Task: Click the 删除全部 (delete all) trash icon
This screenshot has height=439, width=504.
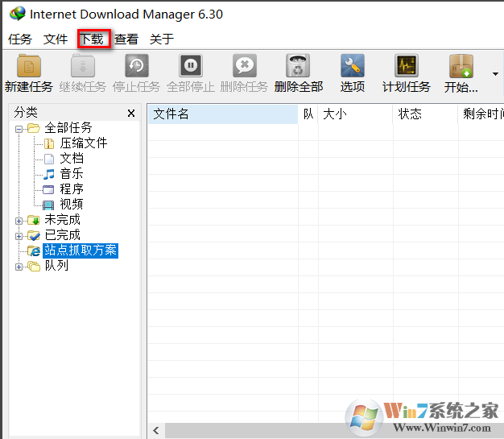Action: [x=298, y=66]
